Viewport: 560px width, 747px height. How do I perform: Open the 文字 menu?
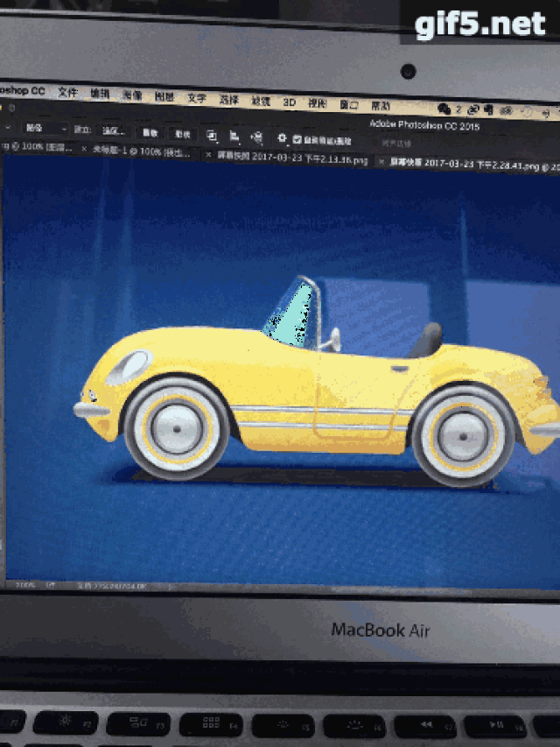197,98
